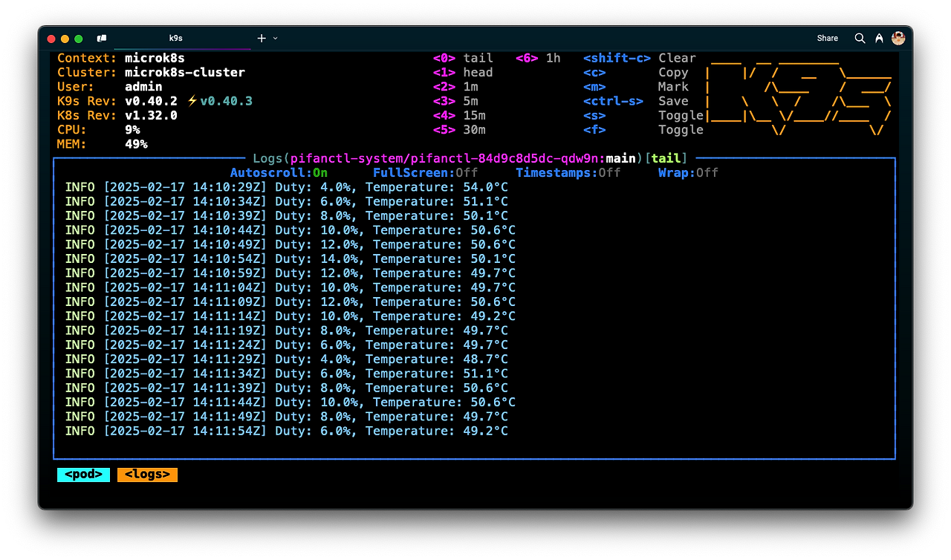Minimize the window with yellow button
Screen dimensions: 951x560
pos(65,39)
